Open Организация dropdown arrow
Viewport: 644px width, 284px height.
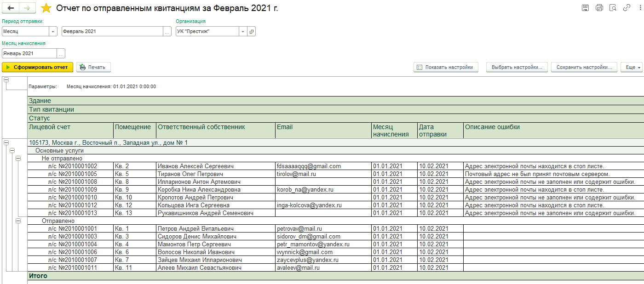coord(243,31)
